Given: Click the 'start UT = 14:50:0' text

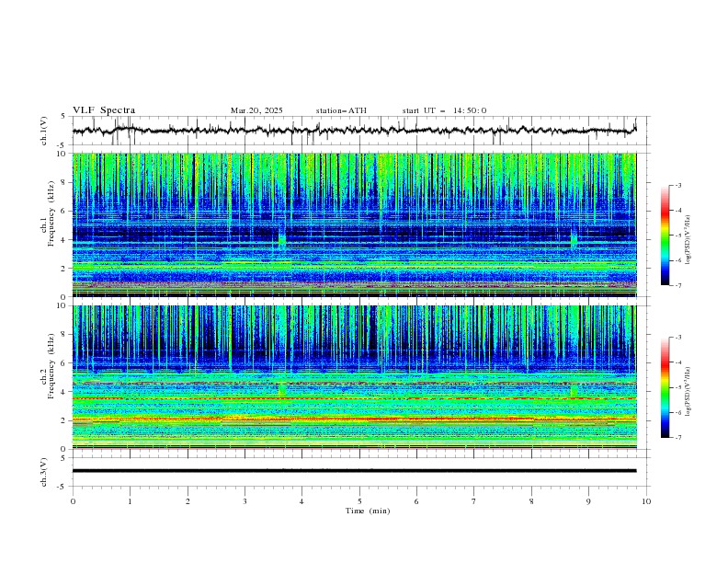Looking at the screenshot, I should (x=444, y=110).
